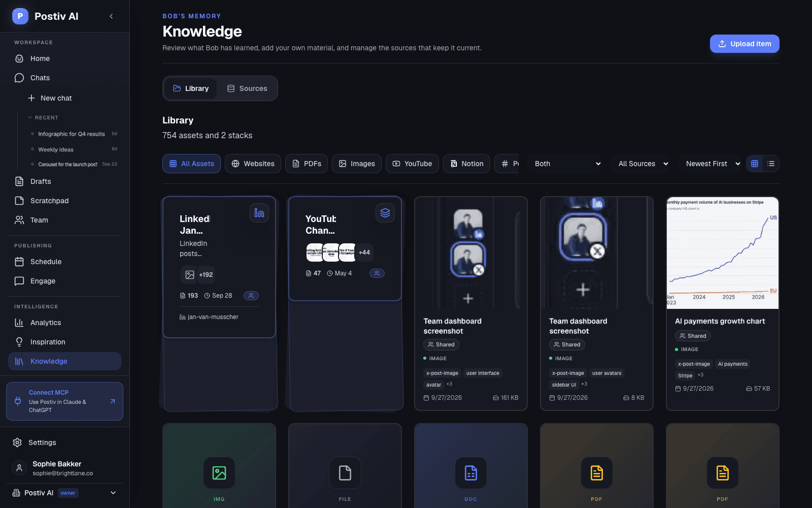
Task: Open Inspiration
Action: [64, 342]
